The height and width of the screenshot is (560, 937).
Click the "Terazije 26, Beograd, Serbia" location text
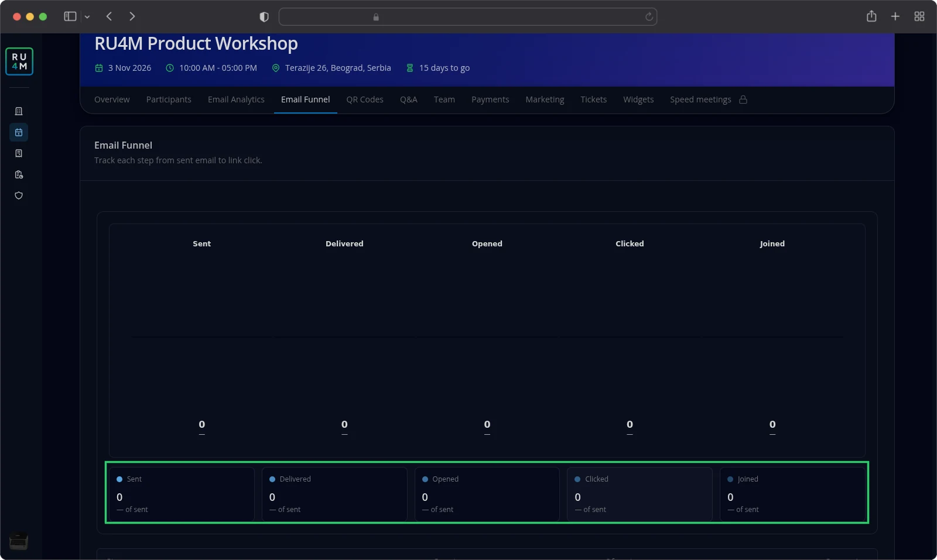(x=338, y=68)
